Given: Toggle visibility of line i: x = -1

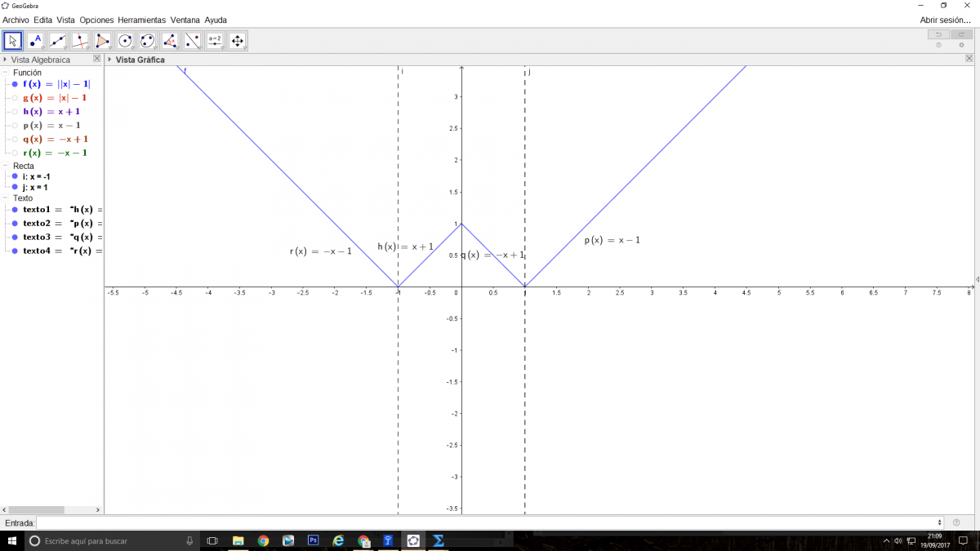Looking at the screenshot, I should click(x=15, y=176).
